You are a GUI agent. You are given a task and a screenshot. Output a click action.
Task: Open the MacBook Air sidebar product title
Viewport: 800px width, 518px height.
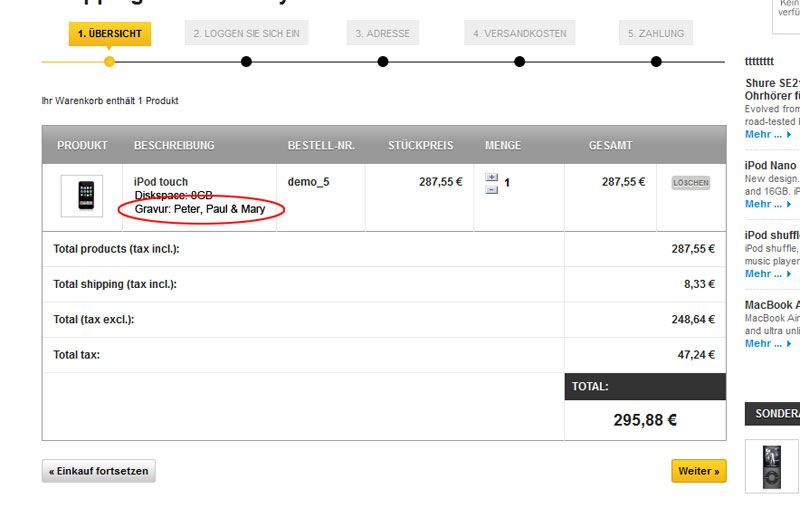point(772,305)
